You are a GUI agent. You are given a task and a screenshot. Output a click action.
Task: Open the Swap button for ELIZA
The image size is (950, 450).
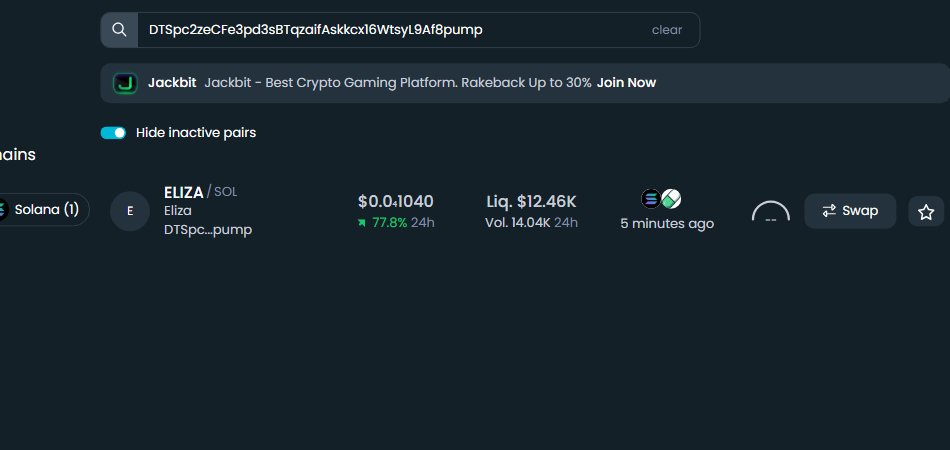coord(850,211)
